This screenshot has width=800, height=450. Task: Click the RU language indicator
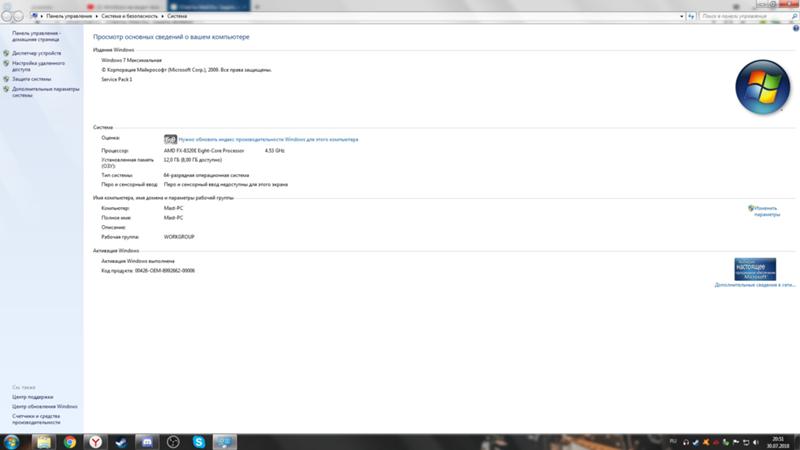point(673,441)
